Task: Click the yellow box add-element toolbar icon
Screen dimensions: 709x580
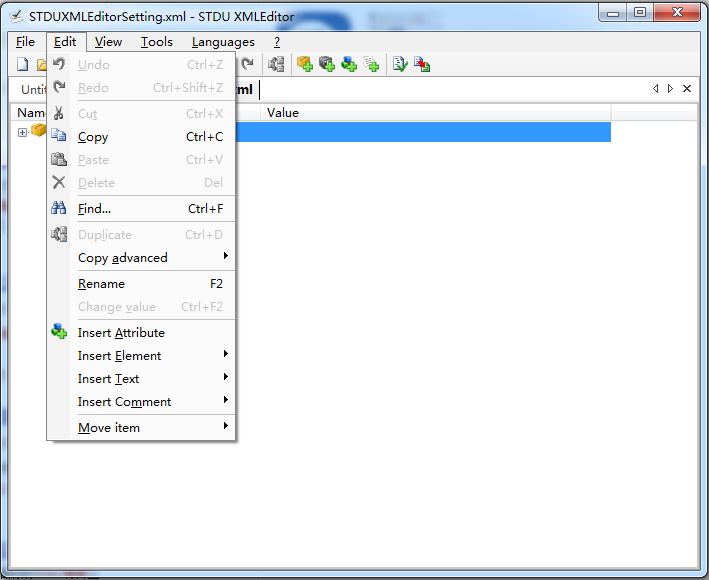Action: pyautogui.click(x=305, y=64)
